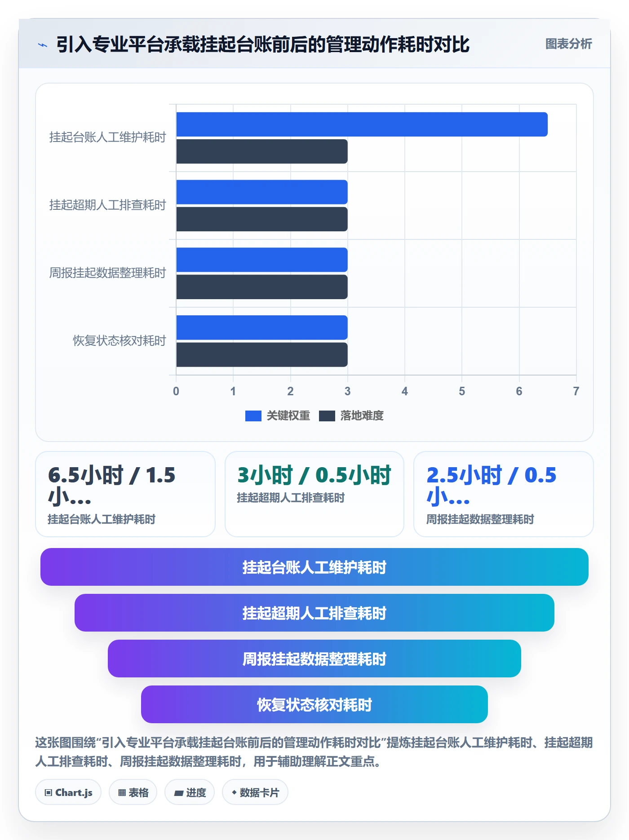Click the Chart.js tag chip
Image resolution: width=629 pixels, height=840 pixels.
tap(68, 792)
